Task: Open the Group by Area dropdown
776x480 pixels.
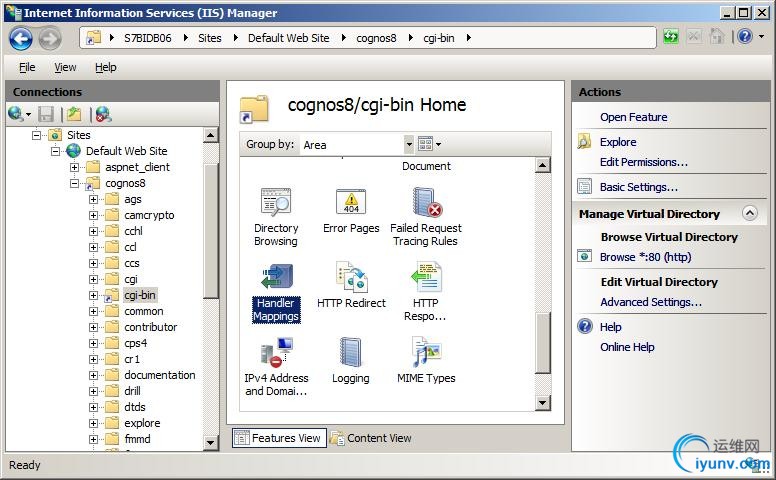Action: point(409,144)
